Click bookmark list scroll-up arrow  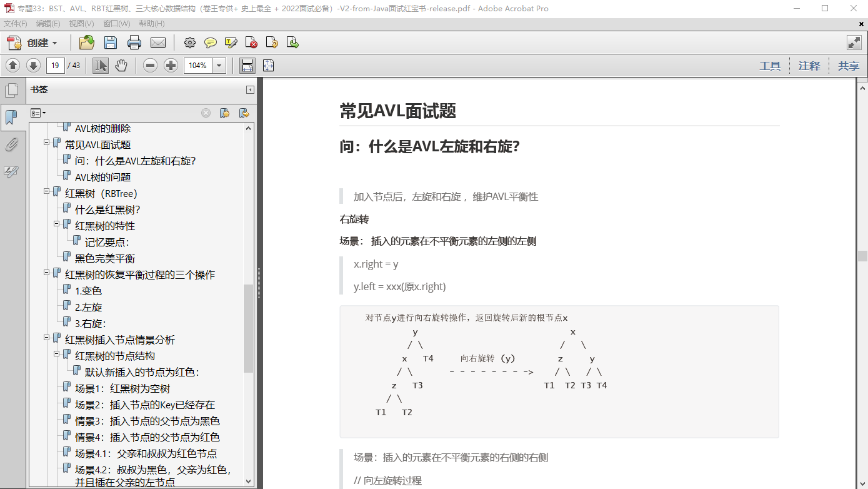pos(248,128)
